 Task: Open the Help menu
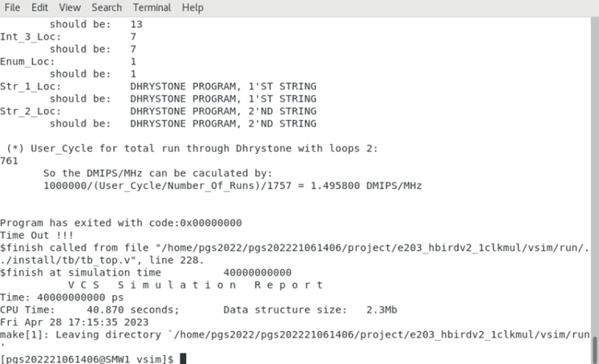click(192, 8)
